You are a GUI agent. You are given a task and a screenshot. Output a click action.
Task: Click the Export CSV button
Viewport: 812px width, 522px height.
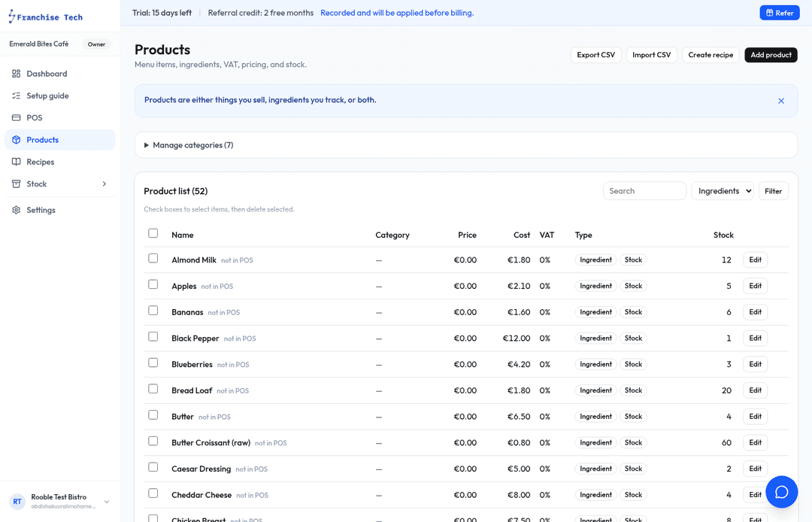595,55
